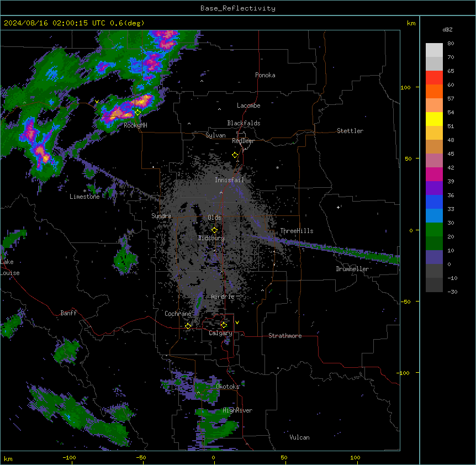This screenshot has height=465, width=476.
Task: Click the ThreeHills label
Action: pyautogui.click(x=297, y=231)
